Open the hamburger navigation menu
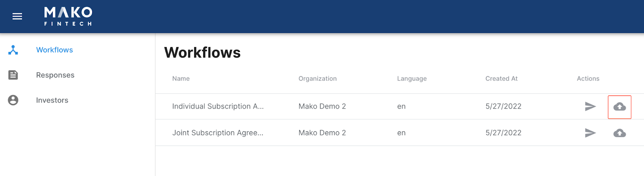 point(17,17)
